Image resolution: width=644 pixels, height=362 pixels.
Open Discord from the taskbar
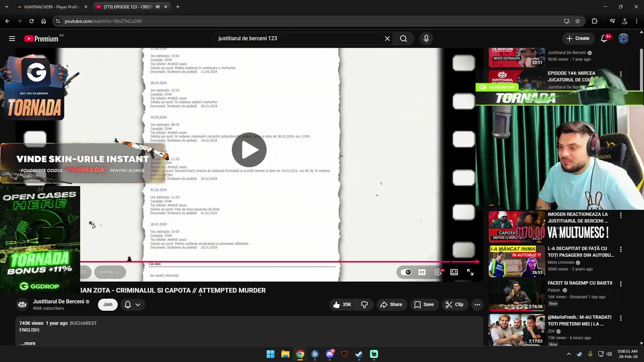point(330,354)
